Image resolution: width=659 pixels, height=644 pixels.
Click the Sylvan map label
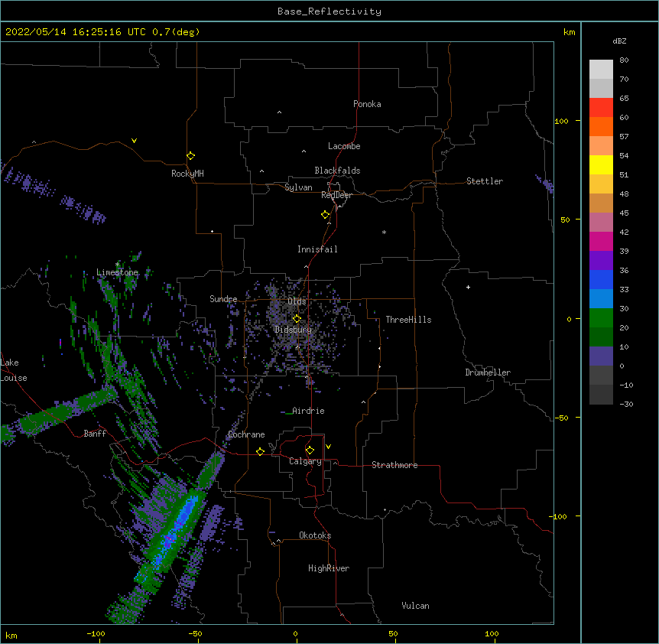coord(298,187)
